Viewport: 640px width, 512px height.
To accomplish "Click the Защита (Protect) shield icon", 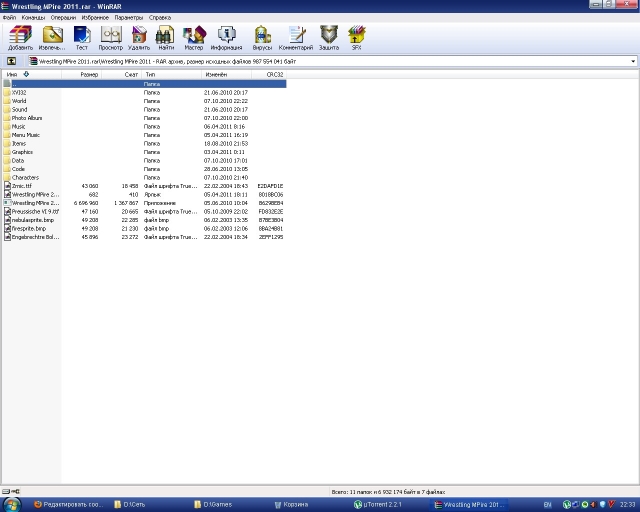I will pos(329,38).
